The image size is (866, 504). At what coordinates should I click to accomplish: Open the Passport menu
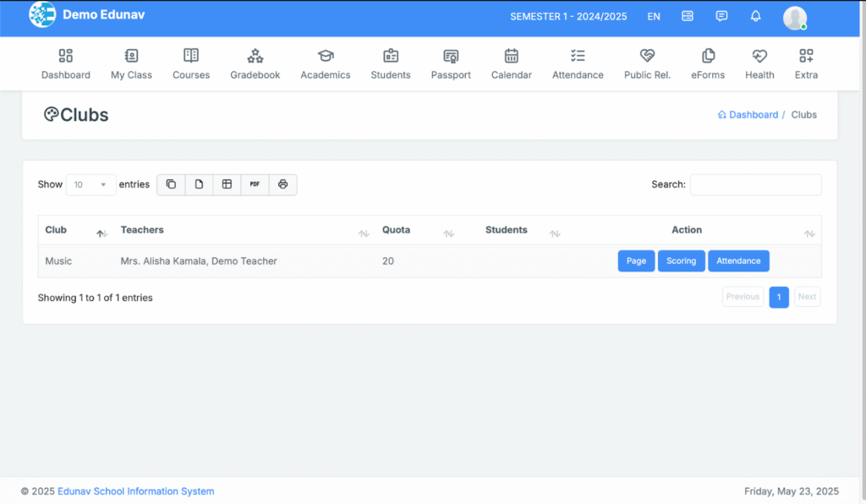point(451,64)
